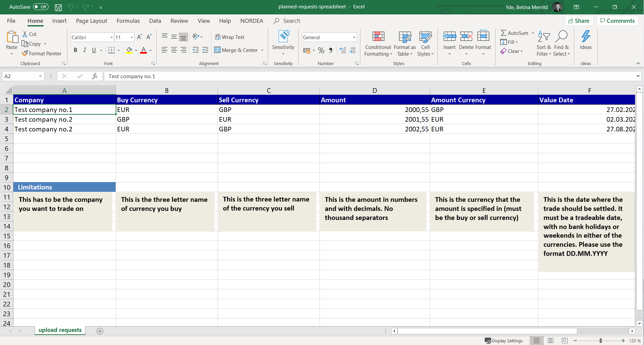Click the Cut scissors icon
This screenshot has width=644, height=345.
point(25,34)
